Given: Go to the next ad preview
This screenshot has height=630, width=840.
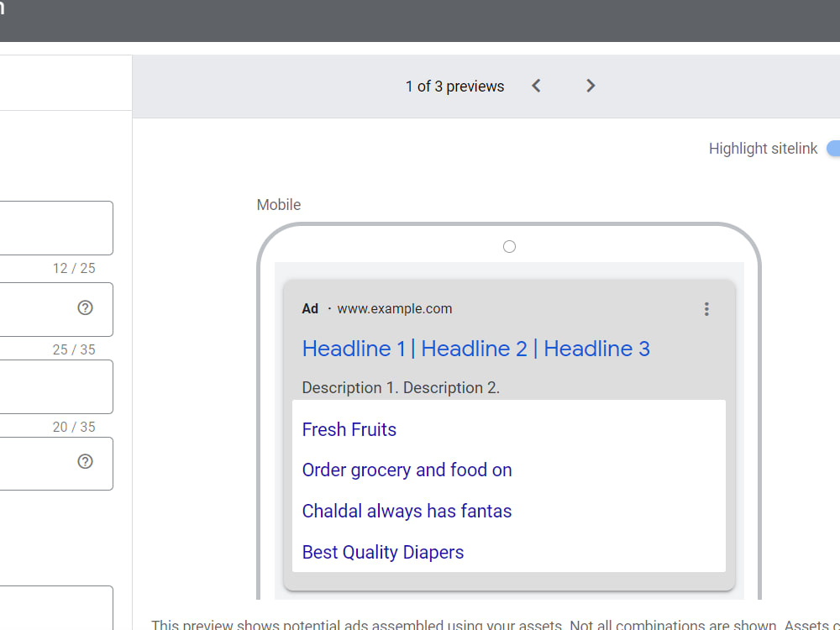Looking at the screenshot, I should pyautogui.click(x=591, y=86).
